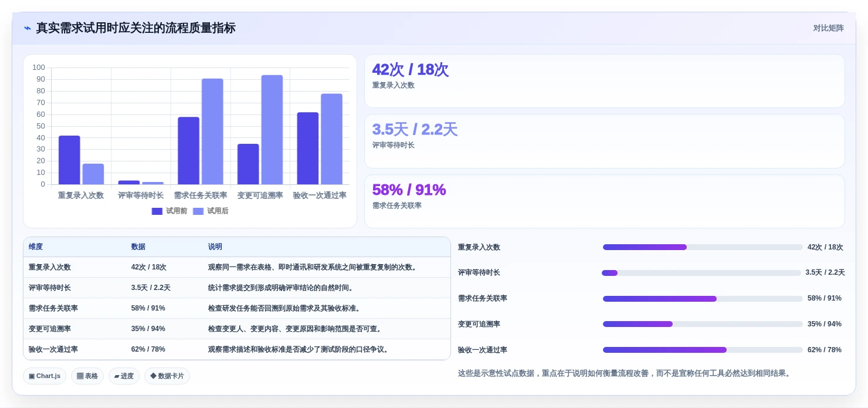Click the 试用前 bar for 验收一次通过率

coord(308,149)
